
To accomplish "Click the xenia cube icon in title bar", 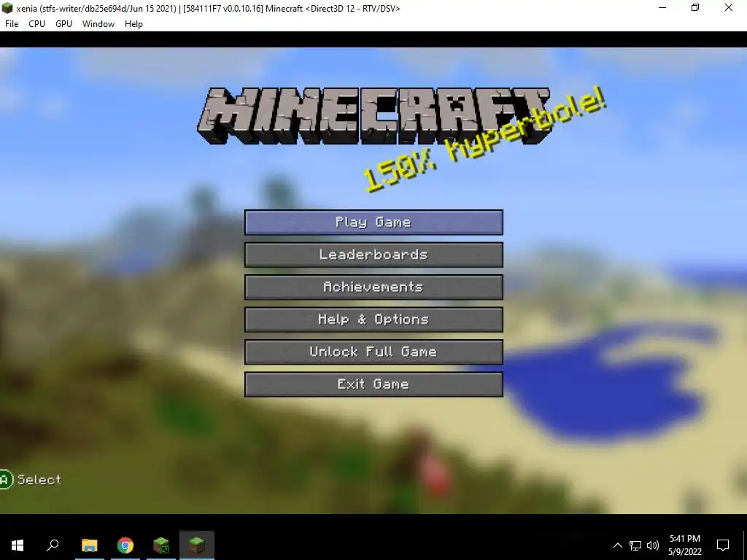I will coord(7,8).
